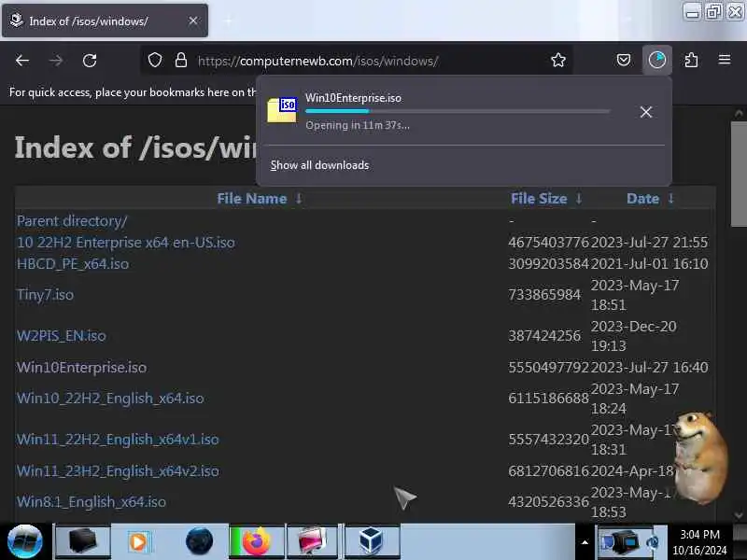
Task: Open the media player taskbar icon
Action: tap(138, 542)
